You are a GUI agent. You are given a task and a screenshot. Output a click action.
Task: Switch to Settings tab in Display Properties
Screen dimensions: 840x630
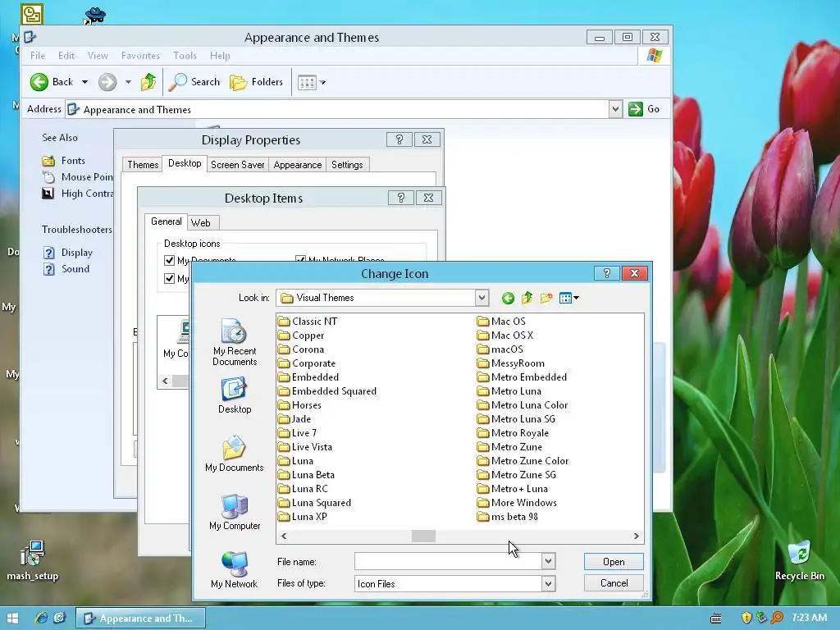click(x=347, y=165)
